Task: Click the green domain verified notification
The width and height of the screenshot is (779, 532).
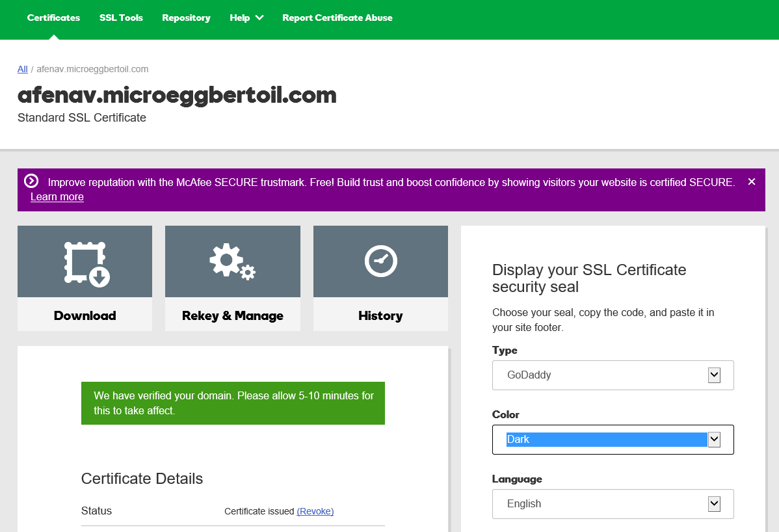Action: (233, 403)
